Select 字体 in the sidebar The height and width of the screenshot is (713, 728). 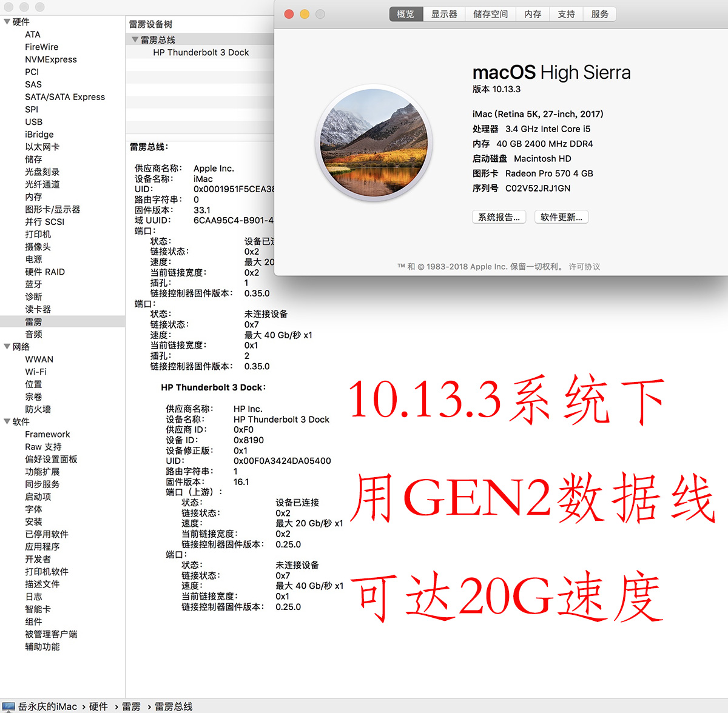33,509
